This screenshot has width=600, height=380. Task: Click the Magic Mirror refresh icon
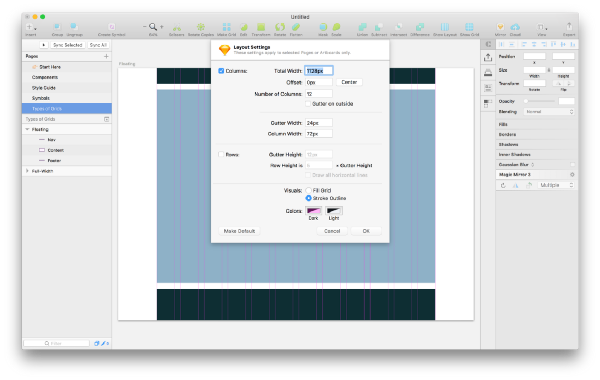(503, 185)
